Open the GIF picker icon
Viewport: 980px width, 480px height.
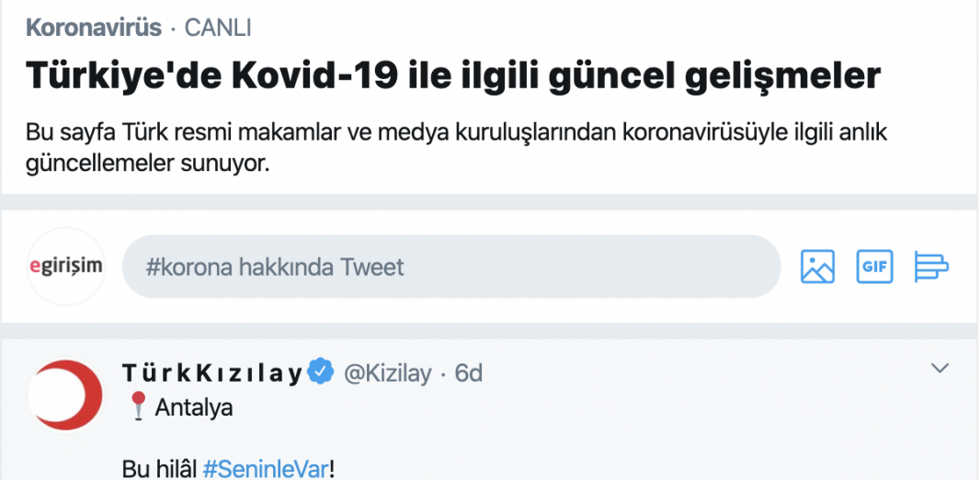tap(874, 267)
